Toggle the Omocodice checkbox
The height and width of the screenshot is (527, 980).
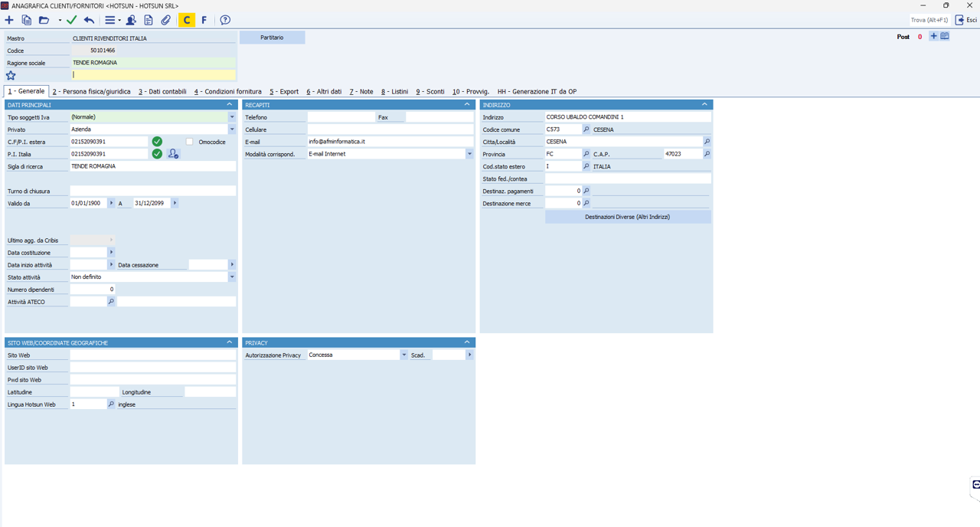point(190,142)
